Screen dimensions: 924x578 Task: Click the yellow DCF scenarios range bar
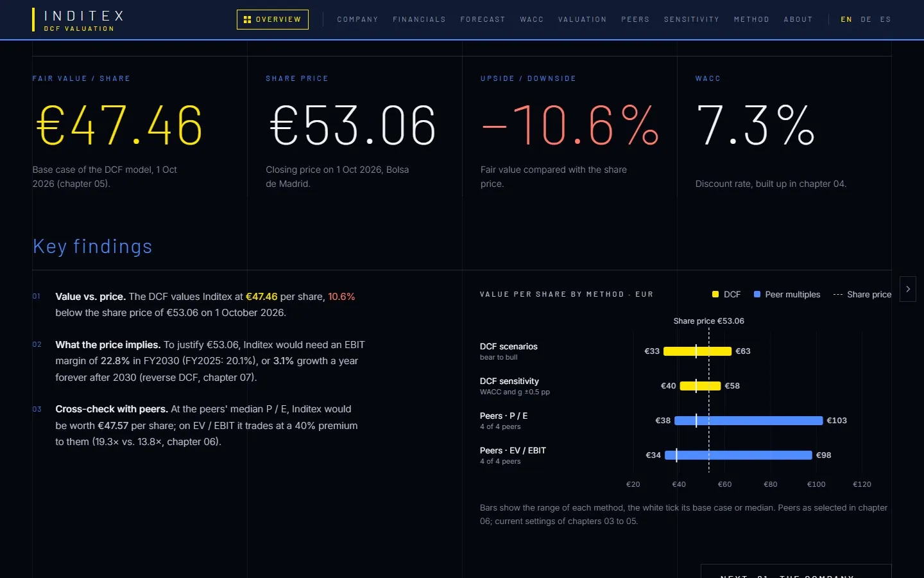697,351
